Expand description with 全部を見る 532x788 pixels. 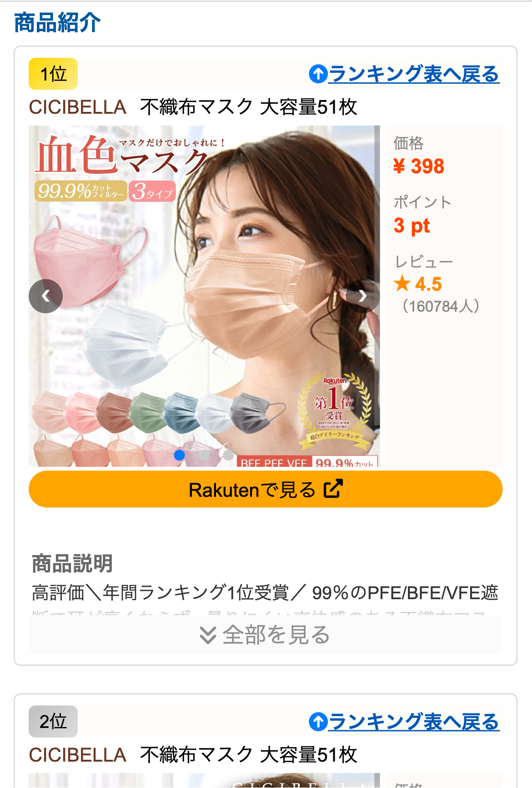pyautogui.click(x=266, y=635)
